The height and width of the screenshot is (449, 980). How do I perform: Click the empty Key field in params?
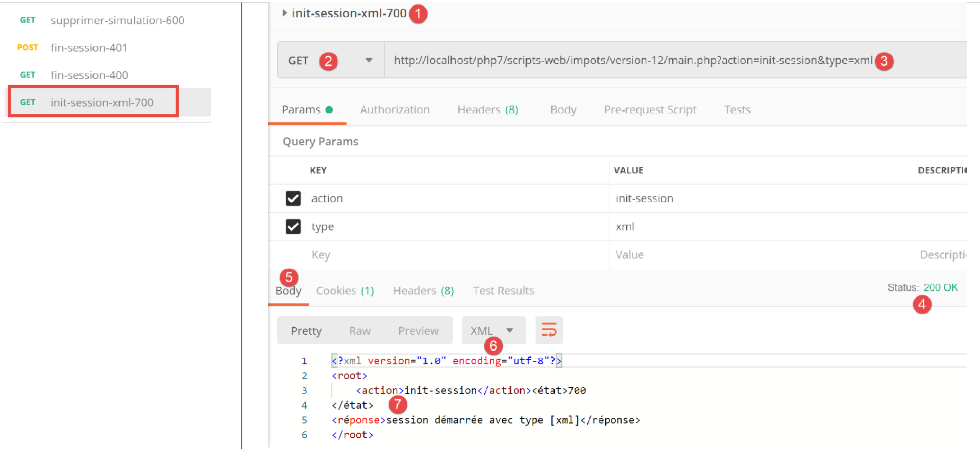[x=454, y=255]
